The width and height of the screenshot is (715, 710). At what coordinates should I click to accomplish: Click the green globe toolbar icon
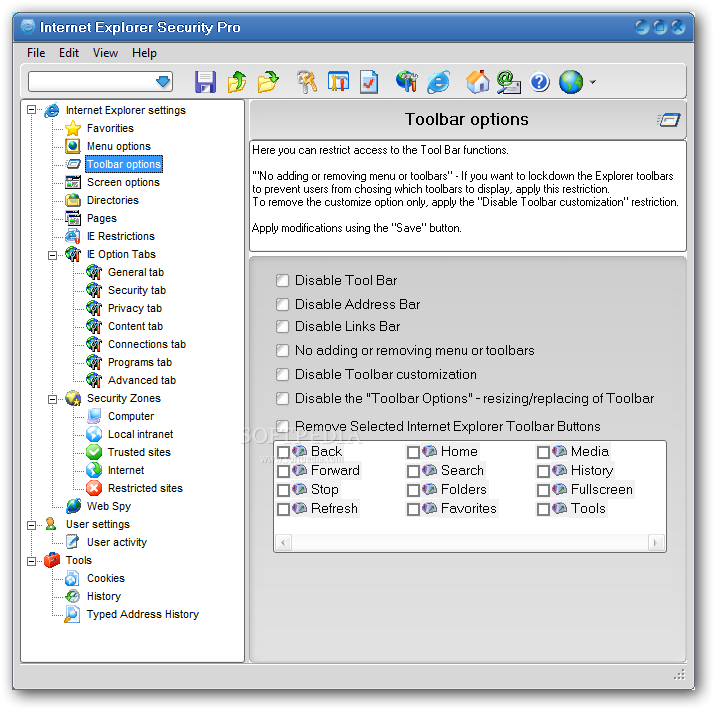click(x=571, y=82)
